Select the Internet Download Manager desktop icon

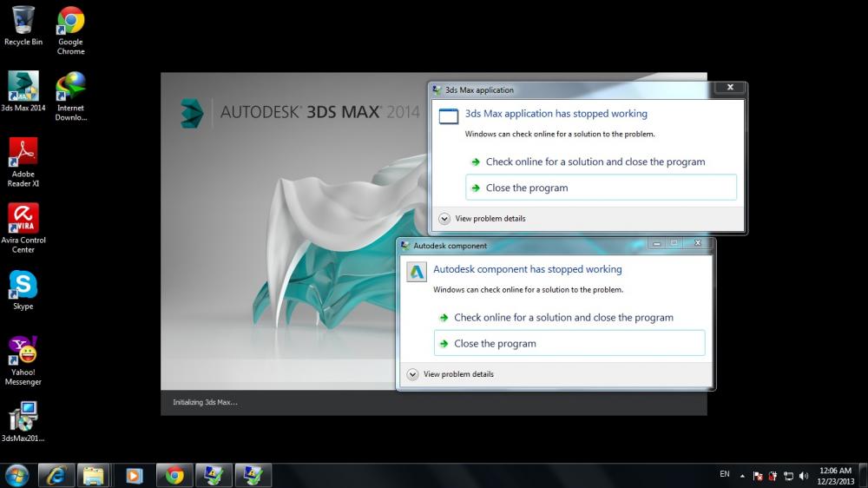pyautogui.click(x=71, y=96)
